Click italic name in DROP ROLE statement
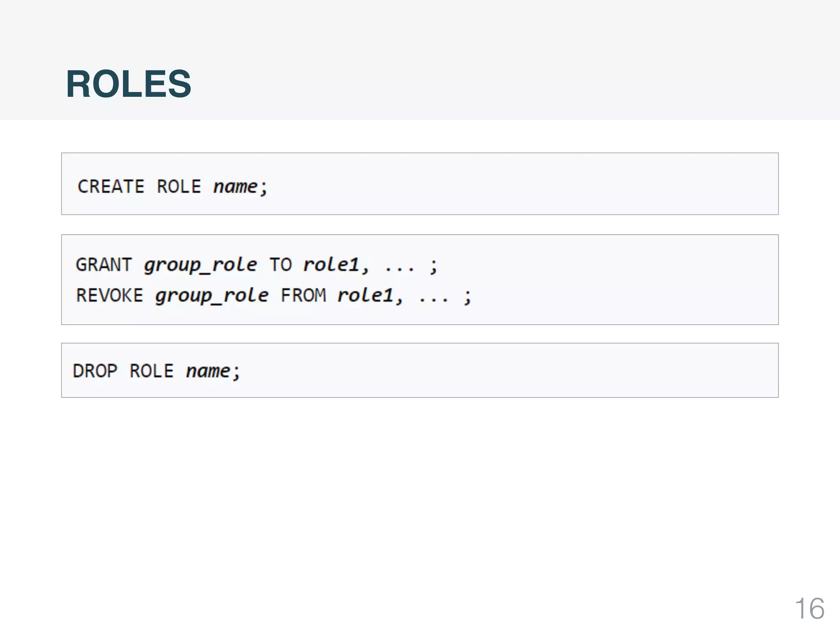 (x=208, y=371)
